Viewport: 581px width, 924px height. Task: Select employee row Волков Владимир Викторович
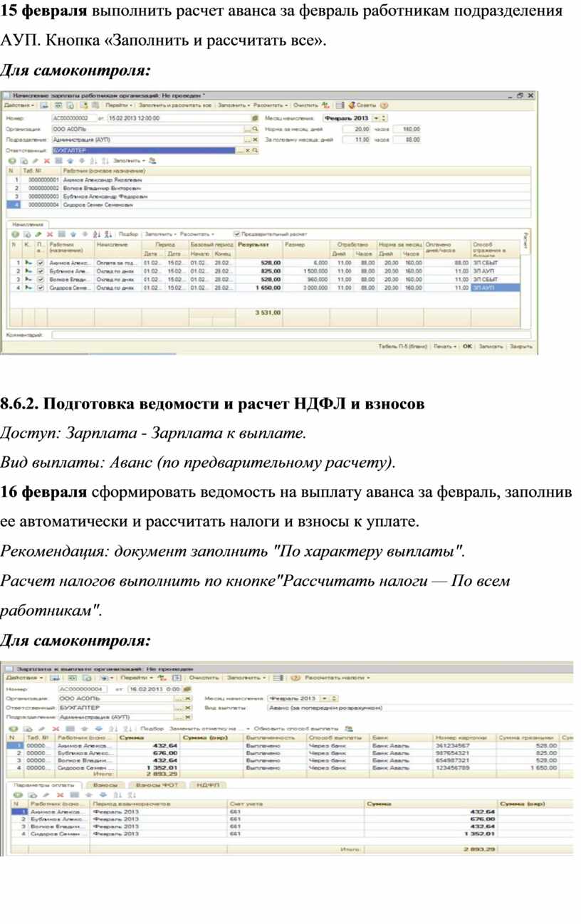(x=268, y=188)
